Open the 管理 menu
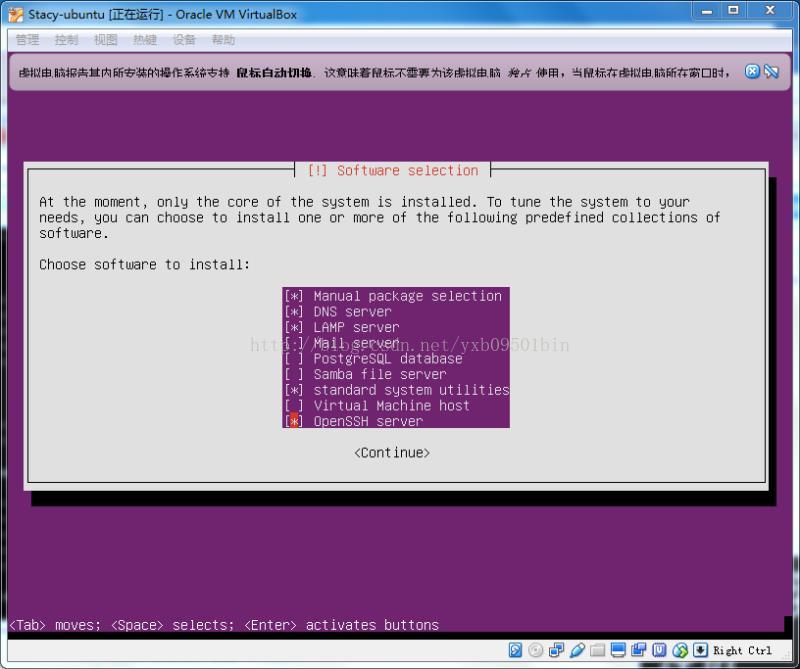800x669 pixels. (x=27, y=39)
